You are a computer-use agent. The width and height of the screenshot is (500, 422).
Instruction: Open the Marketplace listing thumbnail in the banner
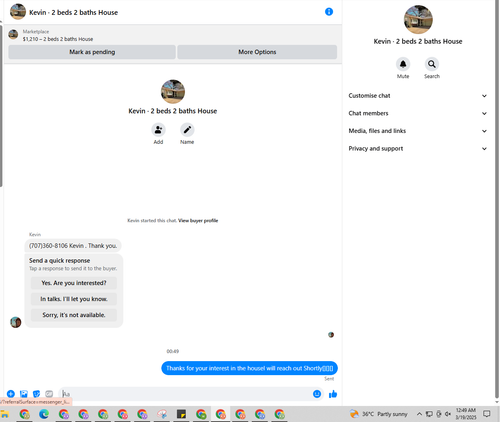(x=13, y=34)
